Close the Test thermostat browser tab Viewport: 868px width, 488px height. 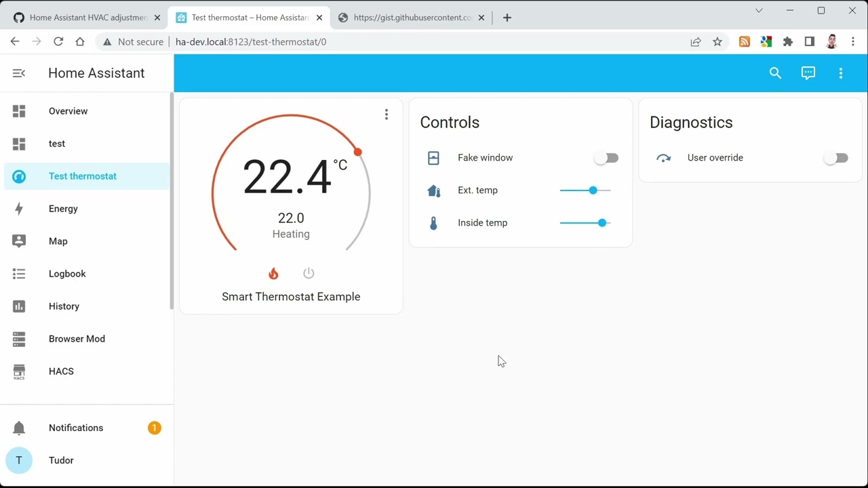pos(319,18)
